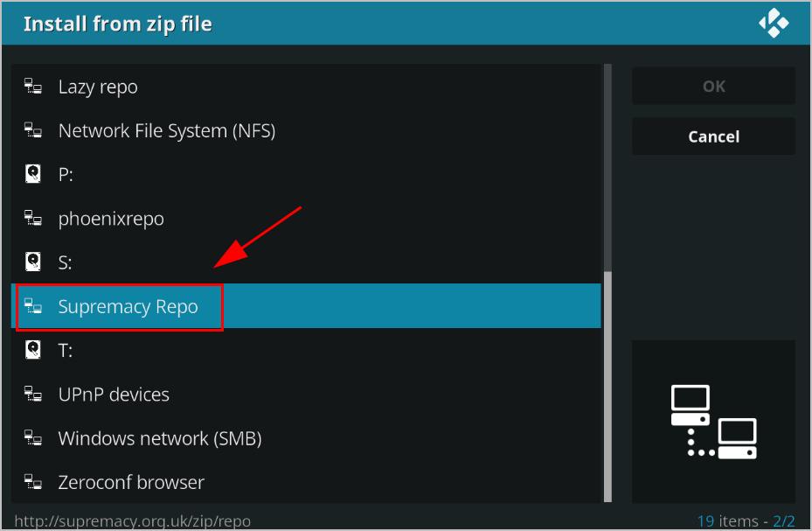Open Network File System (NFS) entry
812x531 pixels.
pos(306,130)
